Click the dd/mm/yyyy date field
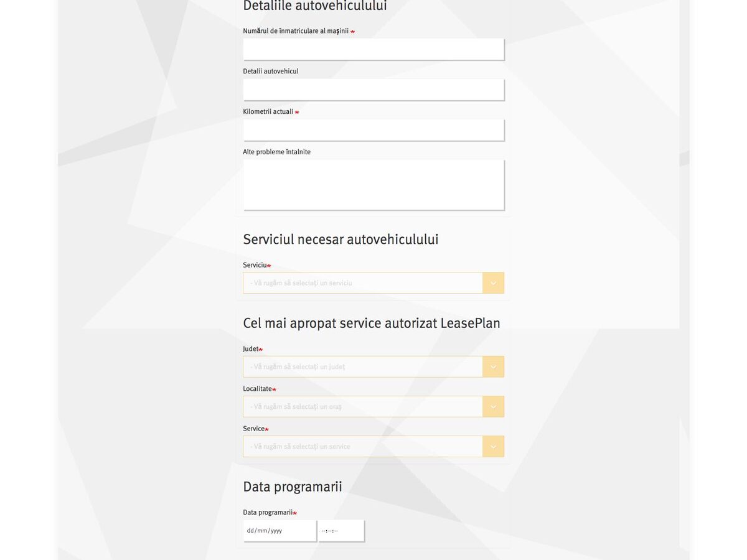 [280, 531]
